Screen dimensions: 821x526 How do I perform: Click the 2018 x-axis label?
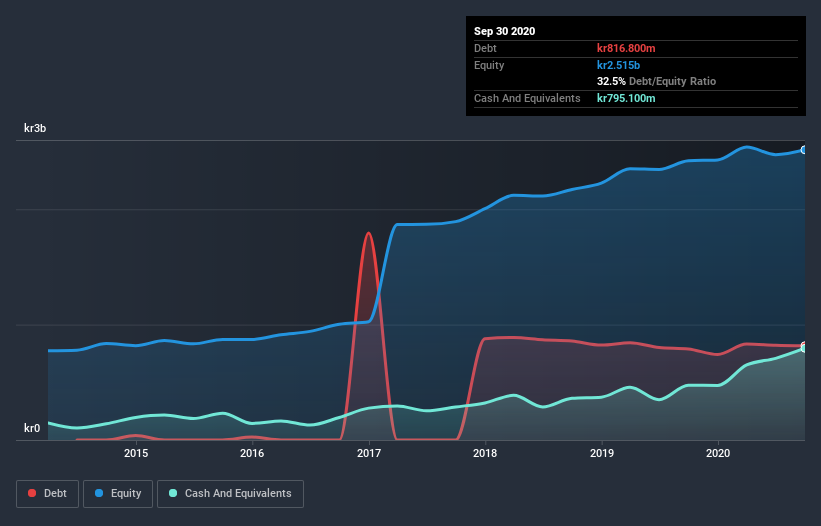coord(485,453)
